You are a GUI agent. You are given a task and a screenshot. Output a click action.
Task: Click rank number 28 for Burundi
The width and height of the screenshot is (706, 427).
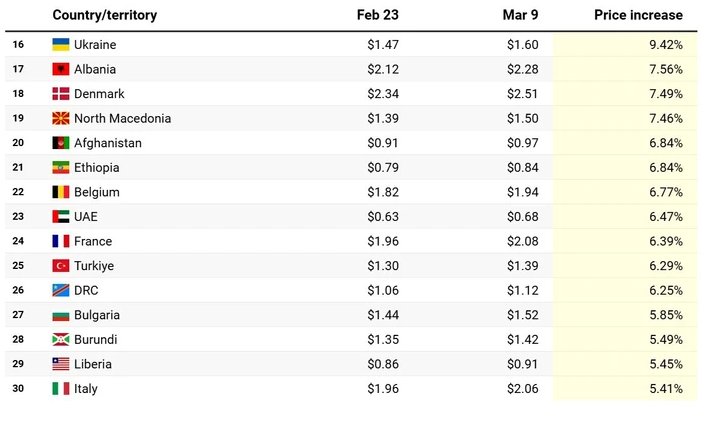[x=18, y=340]
